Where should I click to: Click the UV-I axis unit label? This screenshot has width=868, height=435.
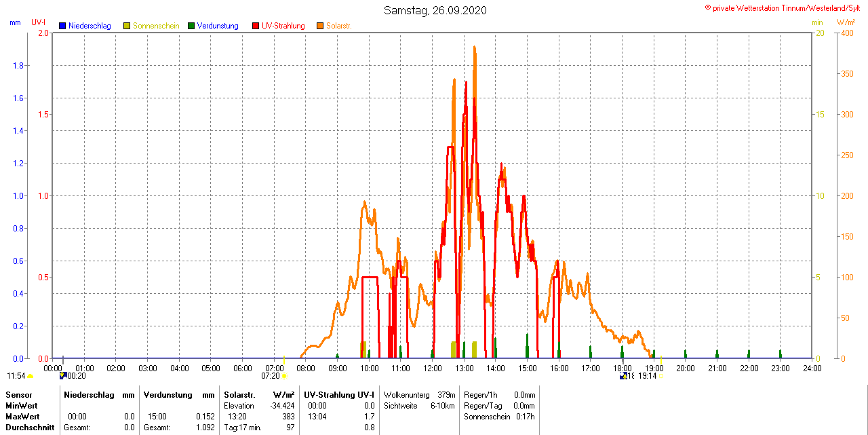point(39,22)
